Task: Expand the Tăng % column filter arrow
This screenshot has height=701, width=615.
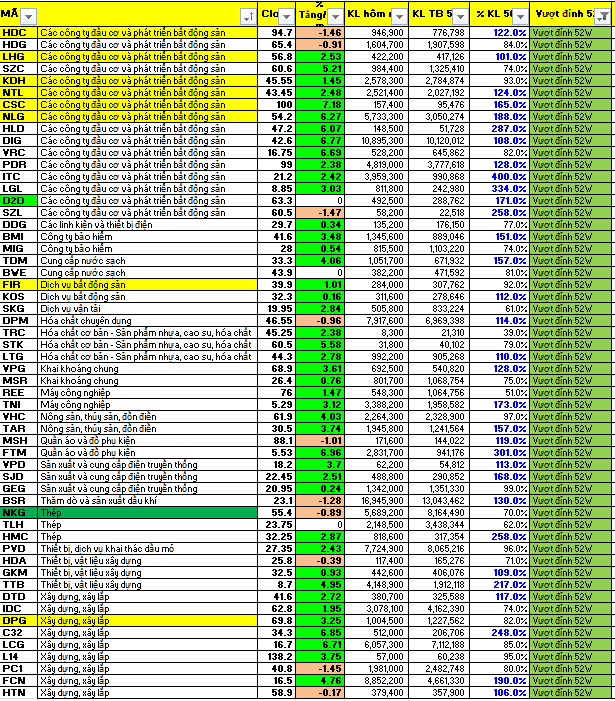Action: tap(335, 16)
